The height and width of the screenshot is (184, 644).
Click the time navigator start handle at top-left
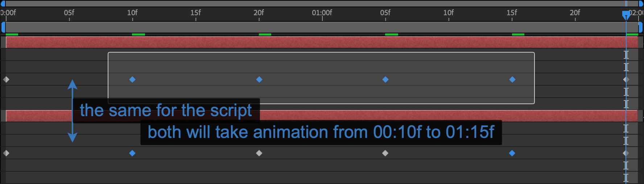click(3, 4)
